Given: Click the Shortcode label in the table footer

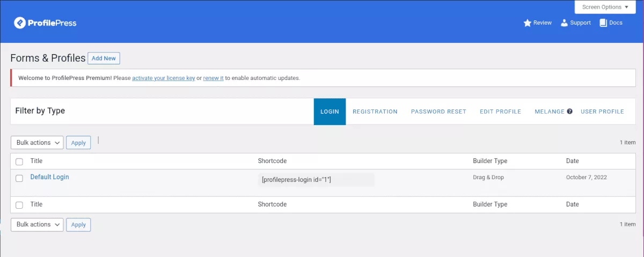Looking at the screenshot, I should pos(272,204).
